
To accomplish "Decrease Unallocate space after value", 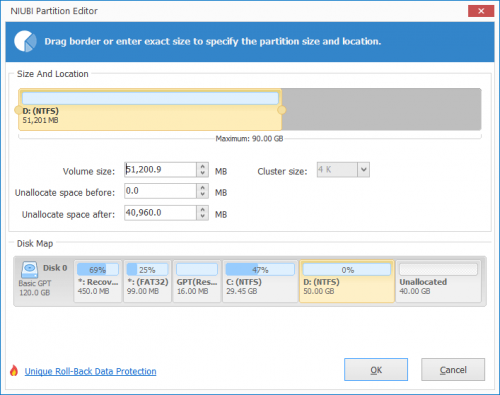I will 202,216.
